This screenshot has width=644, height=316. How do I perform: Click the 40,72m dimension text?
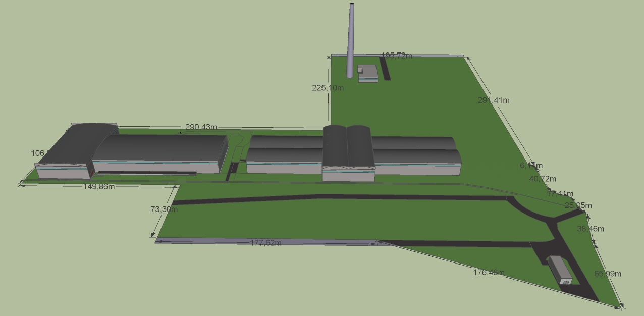point(543,179)
